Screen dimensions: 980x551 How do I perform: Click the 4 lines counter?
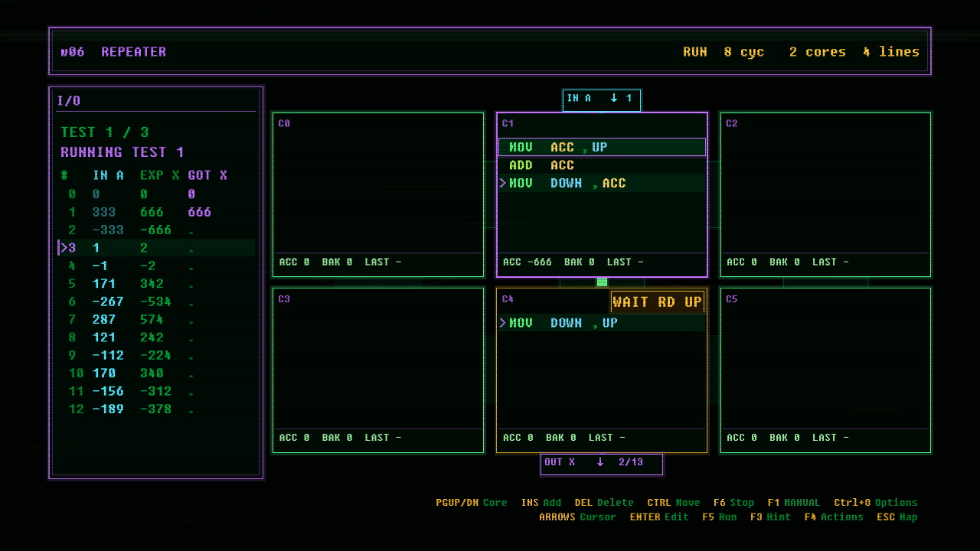tap(891, 52)
